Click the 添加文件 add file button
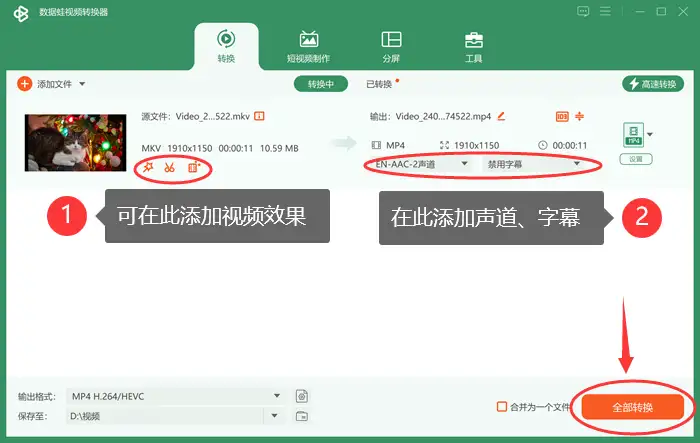This screenshot has height=443, width=700. pyautogui.click(x=45, y=84)
